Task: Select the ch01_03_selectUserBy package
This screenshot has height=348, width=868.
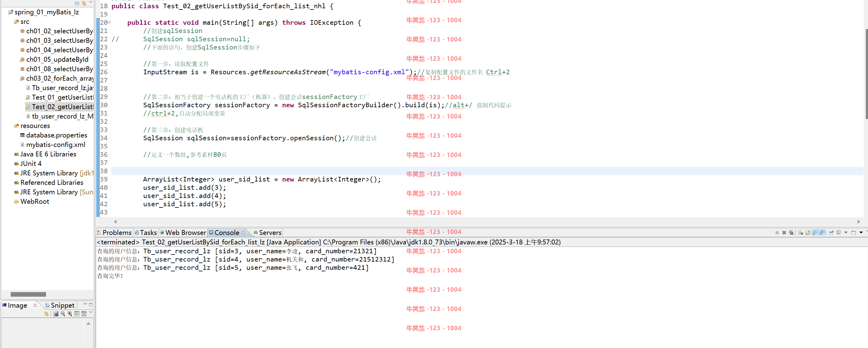Action: pyautogui.click(x=56, y=40)
